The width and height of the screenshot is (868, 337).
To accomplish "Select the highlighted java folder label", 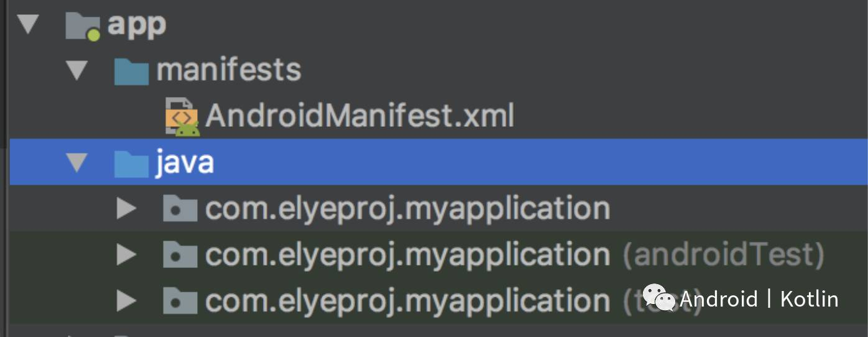I will pyautogui.click(x=185, y=162).
